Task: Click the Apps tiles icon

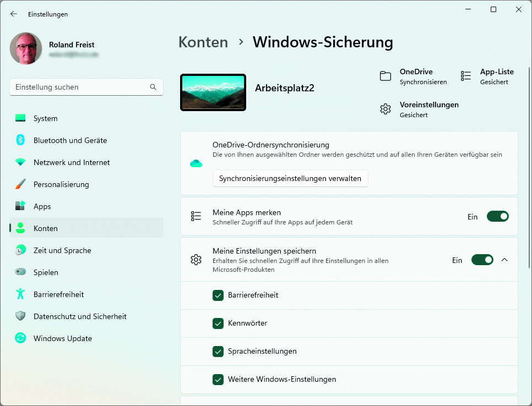Action: 20,206
